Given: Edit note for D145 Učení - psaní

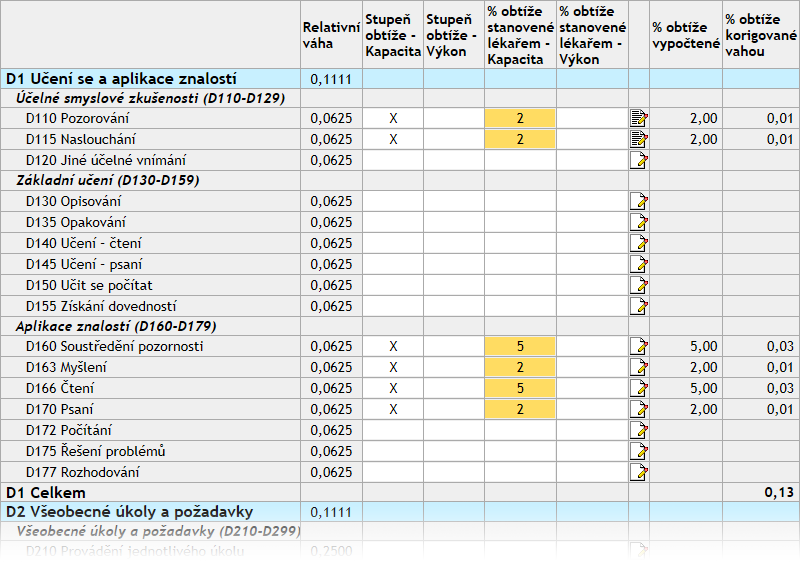Looking at the screenshot, I should [639, 264].
